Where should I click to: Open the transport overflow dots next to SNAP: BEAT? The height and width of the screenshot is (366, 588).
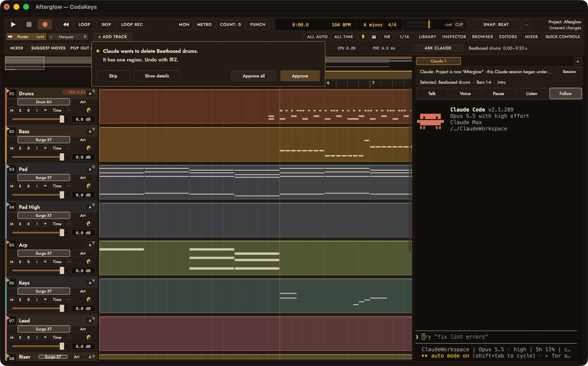tap(526, 24)
